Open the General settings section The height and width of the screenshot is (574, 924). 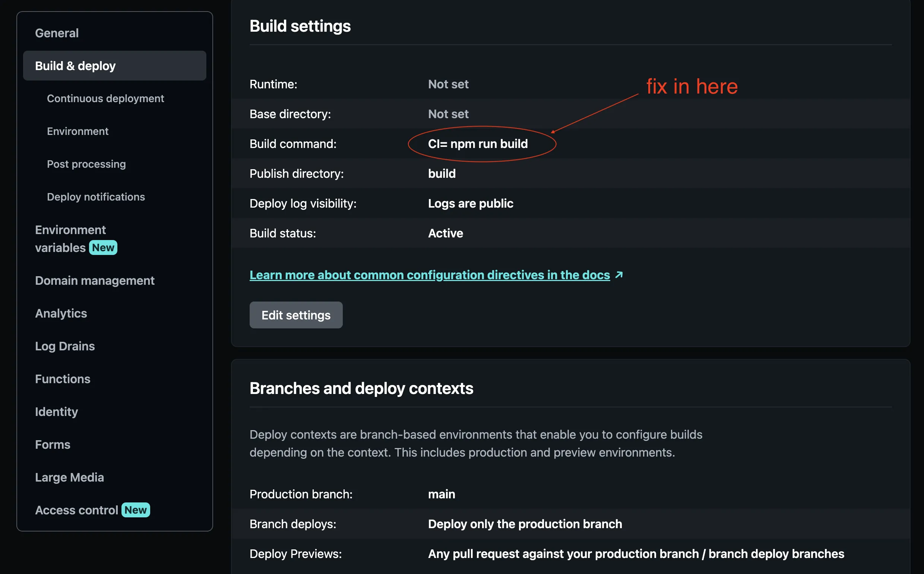pyautogui.click(x=57, y=34)
